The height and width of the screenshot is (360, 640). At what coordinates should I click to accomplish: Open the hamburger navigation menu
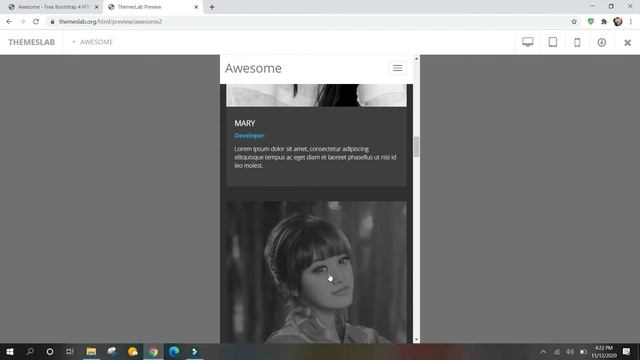click(x=397, y=68)
